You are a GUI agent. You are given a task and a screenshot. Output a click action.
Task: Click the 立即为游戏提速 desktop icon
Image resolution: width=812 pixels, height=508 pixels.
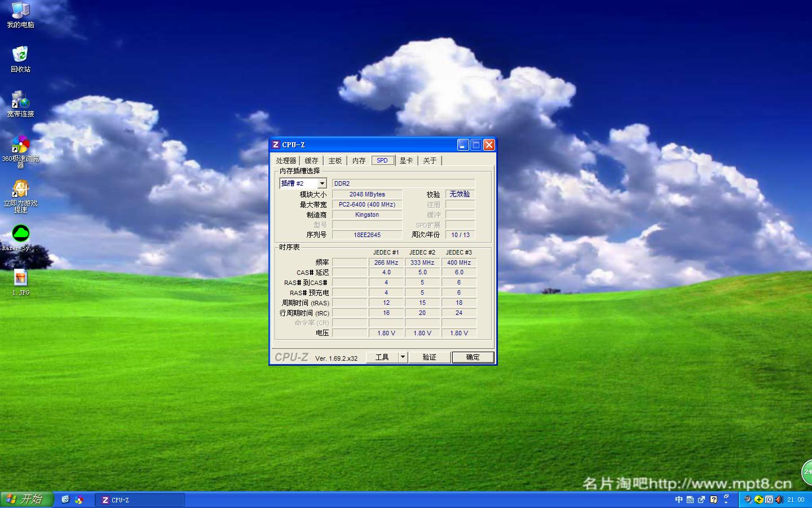[20, 196]
